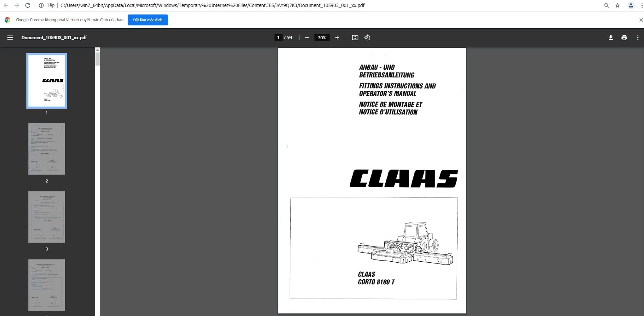Viewport: 644px width, 316px height.
Task: Click the Chrome logo in notification bar
Action: tap(7, 20)
